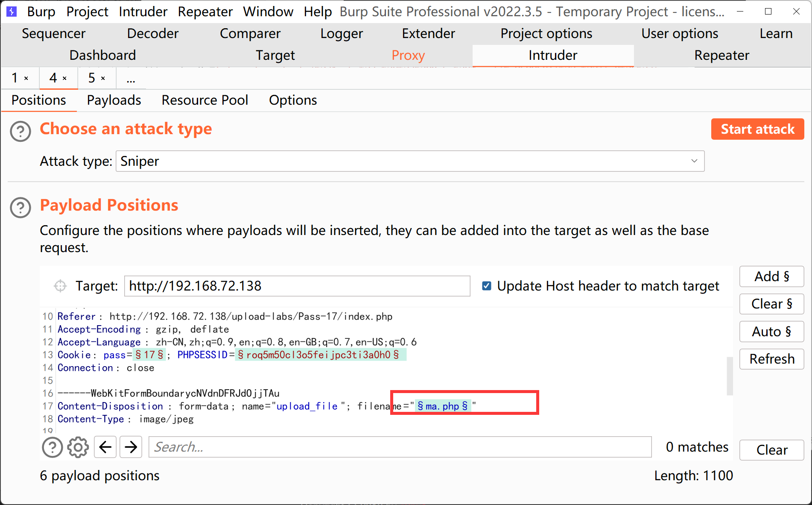Viewport: 812px width, 505px height.
Task: Close Intruder attack tab 4
Action: 65,78
